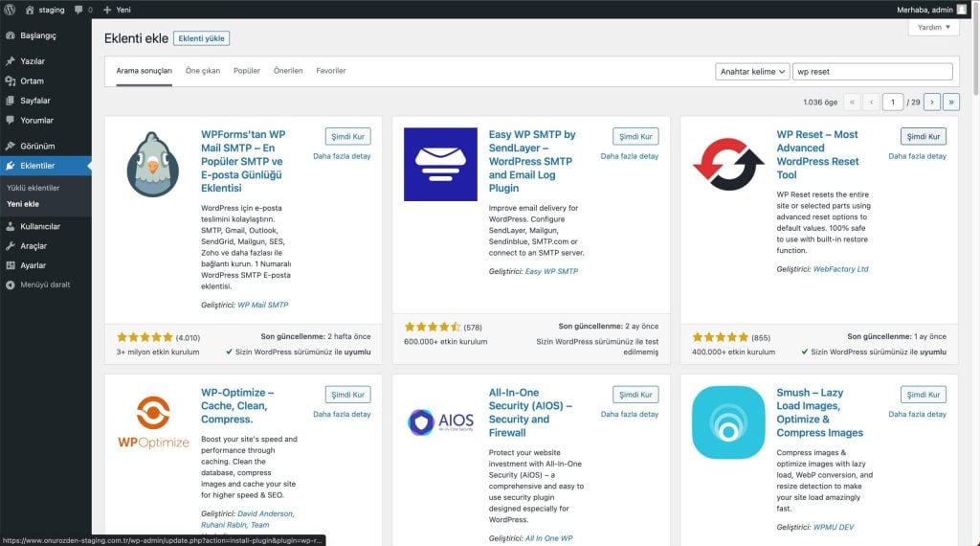The width and height of the screenshot is (980, 546).
Task: Click the WordPress logo in admin bar
Action: click(10, 10)
